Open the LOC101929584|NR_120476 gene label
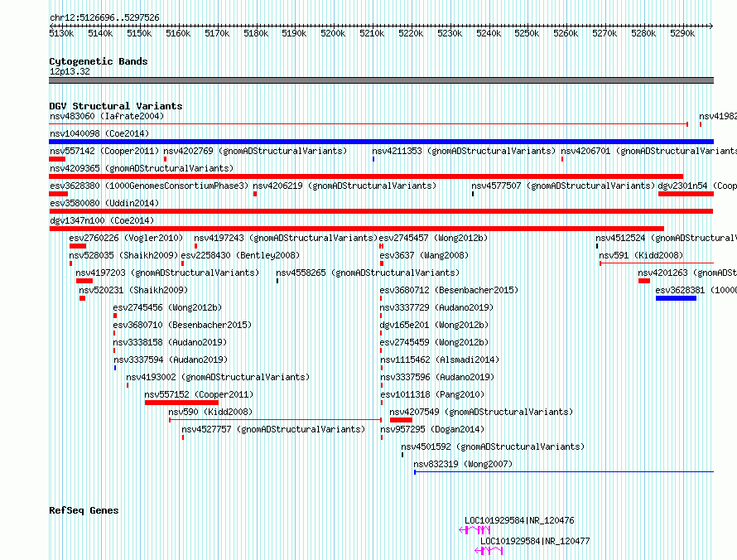Viewport: 737px width, 560px height. click(x=519, y=520)
